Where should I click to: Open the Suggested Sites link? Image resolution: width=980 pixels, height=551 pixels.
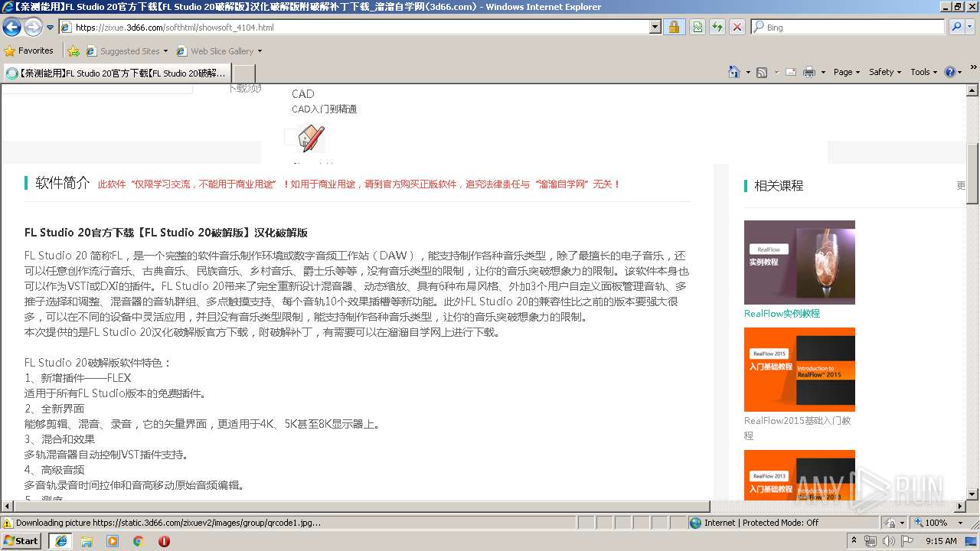pos(126,51)
